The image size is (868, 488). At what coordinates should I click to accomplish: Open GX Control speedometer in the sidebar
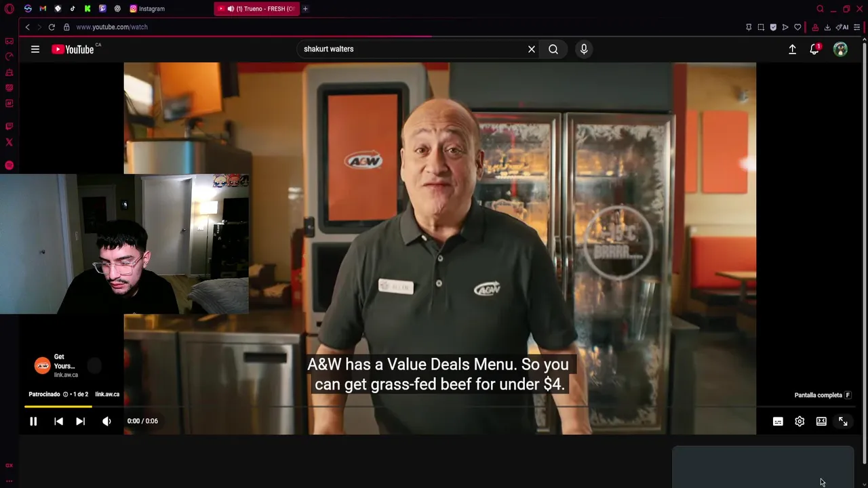tap(9, 57)
